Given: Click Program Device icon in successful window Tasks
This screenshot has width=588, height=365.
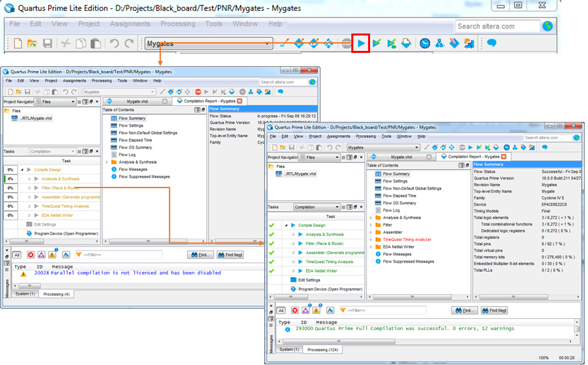Looking at the screenshot, I should (293, 289).
